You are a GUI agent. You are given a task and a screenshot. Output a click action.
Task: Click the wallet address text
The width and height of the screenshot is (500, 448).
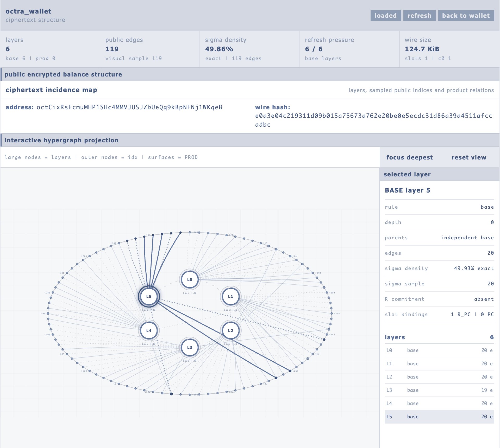[x=129, y=107]
